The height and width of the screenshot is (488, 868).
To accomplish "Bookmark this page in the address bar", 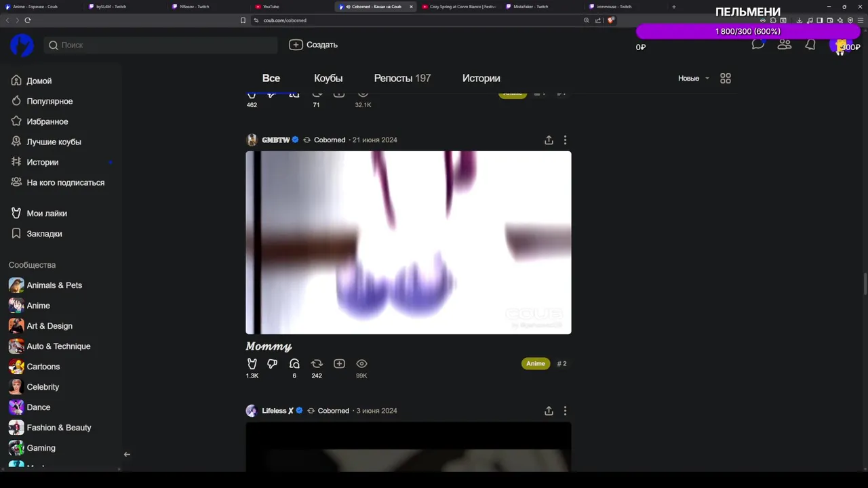I will [x=243, y=20].
